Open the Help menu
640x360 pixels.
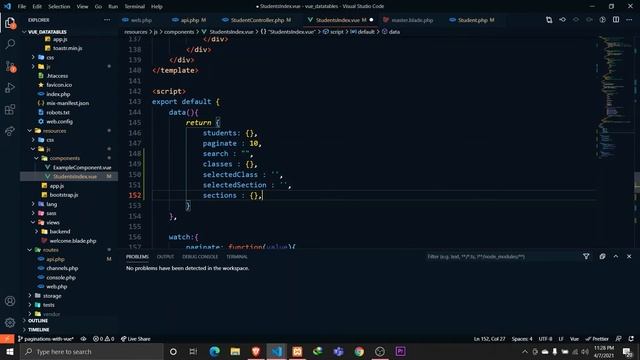click(x=157, y=7)
